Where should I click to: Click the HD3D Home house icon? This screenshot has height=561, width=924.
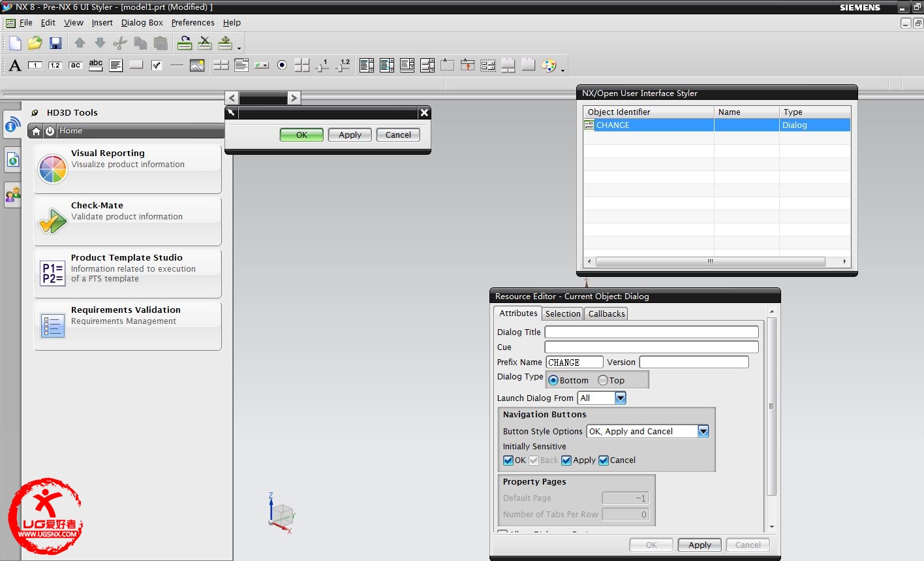[x=37, y=131]
